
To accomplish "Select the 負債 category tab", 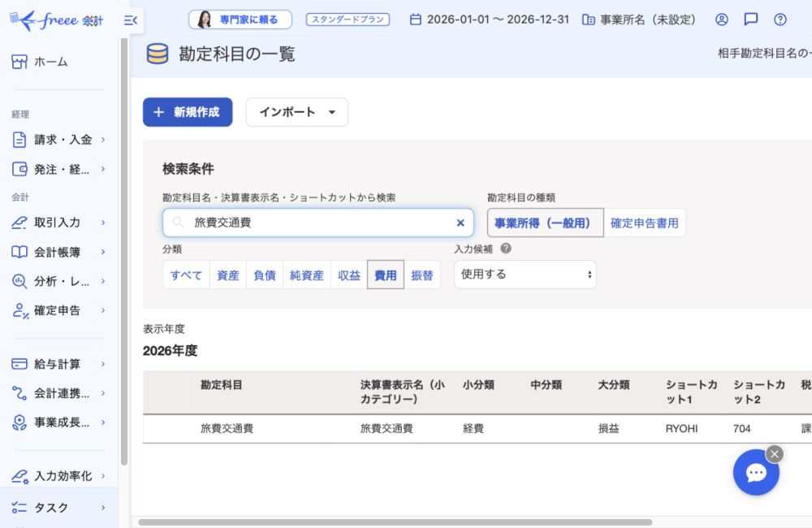I will point(265,275).
